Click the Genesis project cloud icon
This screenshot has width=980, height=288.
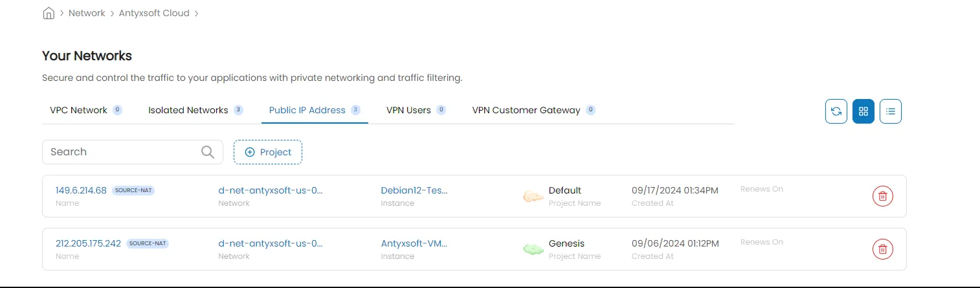click(x=533, y=249)
